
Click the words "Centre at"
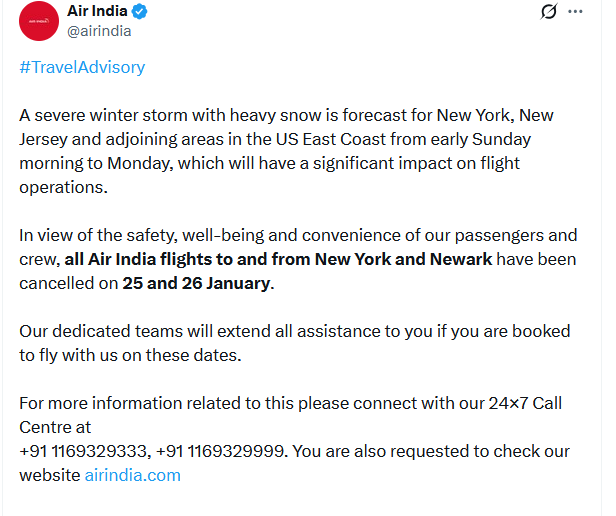pyautogui.click(x=55, y=427)
